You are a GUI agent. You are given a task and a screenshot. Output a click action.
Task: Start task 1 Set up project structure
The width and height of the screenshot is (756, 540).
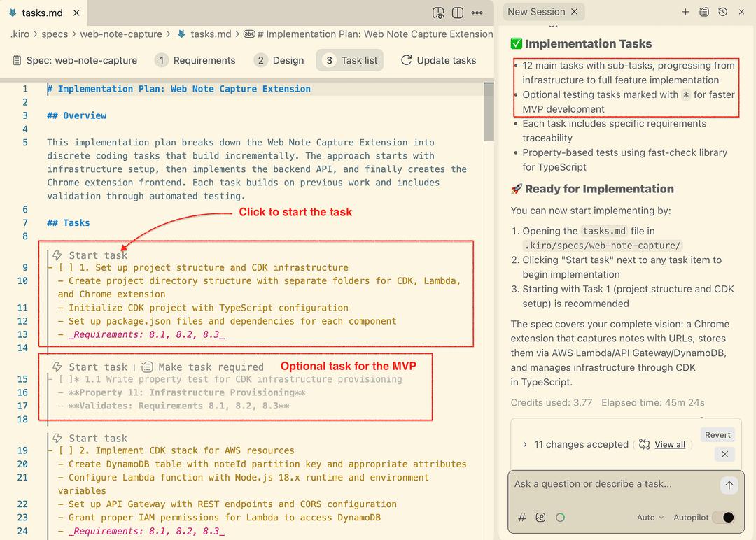pos(98,255)
